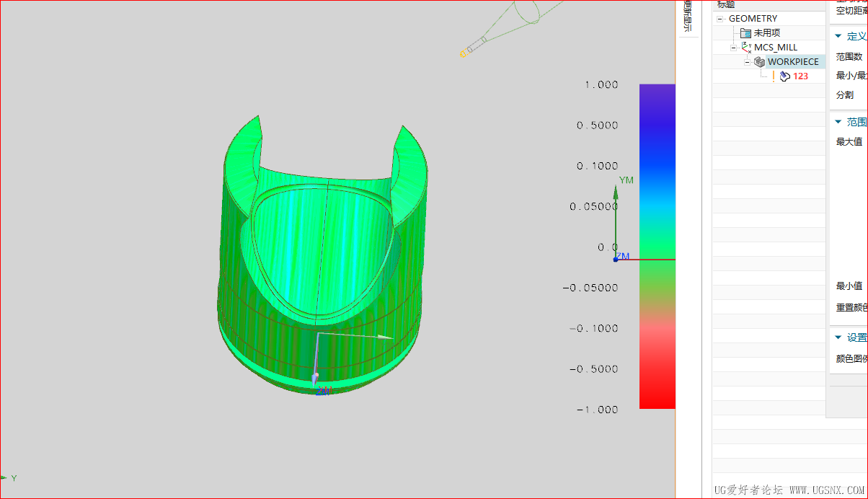Click the MCS_MILL coordinate system icon
This screenshot has height=499, width=868.
(746, 48)
